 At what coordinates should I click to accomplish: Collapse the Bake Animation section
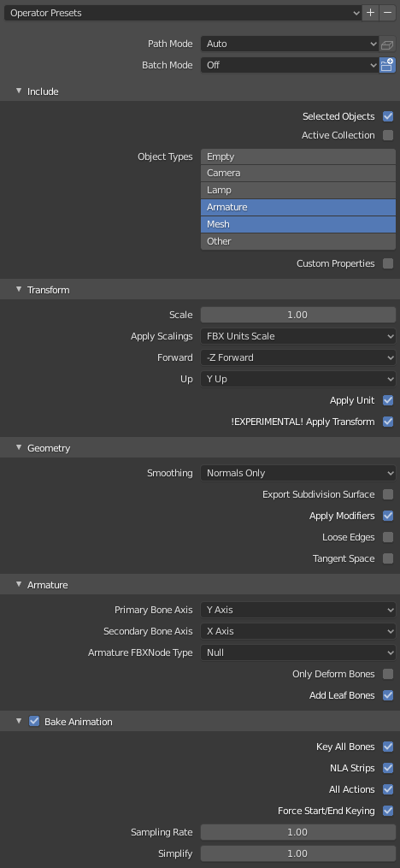(19, 721)
